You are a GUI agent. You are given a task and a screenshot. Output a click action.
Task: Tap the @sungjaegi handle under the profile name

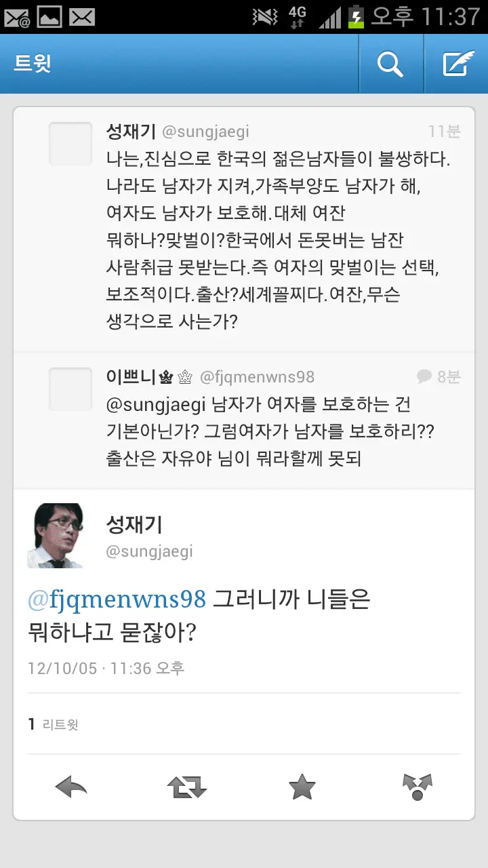click(x=150, y=551)
